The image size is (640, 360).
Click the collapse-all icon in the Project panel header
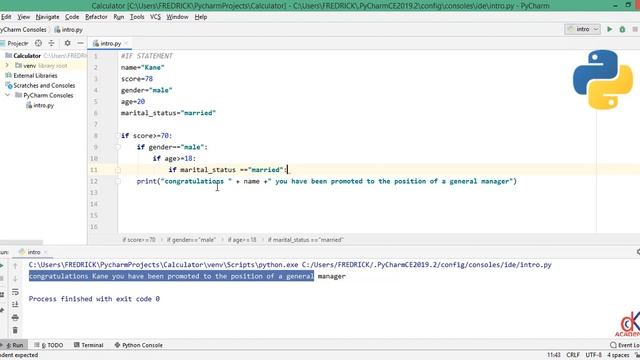point(51,43)
